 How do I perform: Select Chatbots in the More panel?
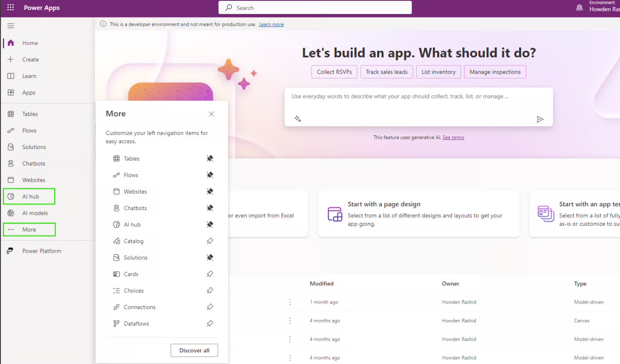(135, 208)
